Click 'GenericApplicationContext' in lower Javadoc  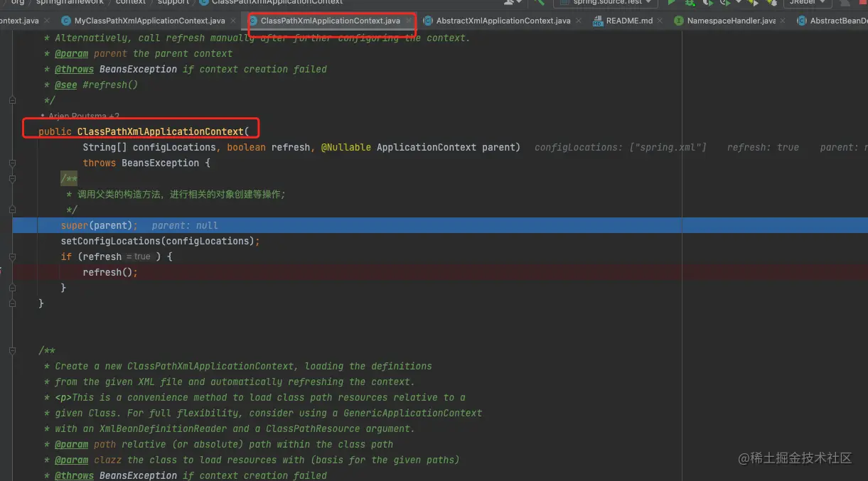(413, 413)
